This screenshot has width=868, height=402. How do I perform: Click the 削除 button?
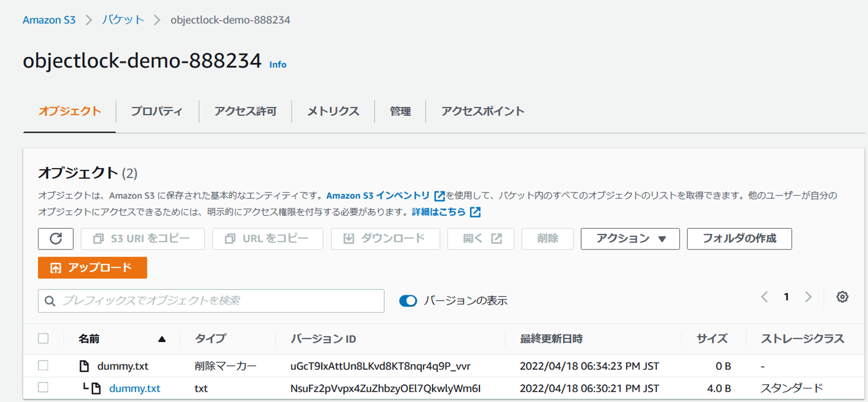pyautogui.click(x=547, y=239)
